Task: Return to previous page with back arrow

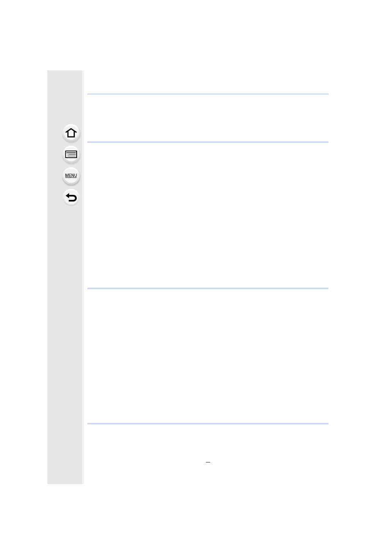Action: click(x=71, y=198)
